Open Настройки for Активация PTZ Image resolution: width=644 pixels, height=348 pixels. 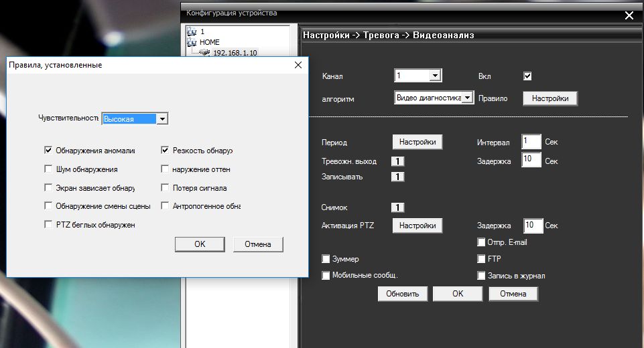click(x=417, y=226)
